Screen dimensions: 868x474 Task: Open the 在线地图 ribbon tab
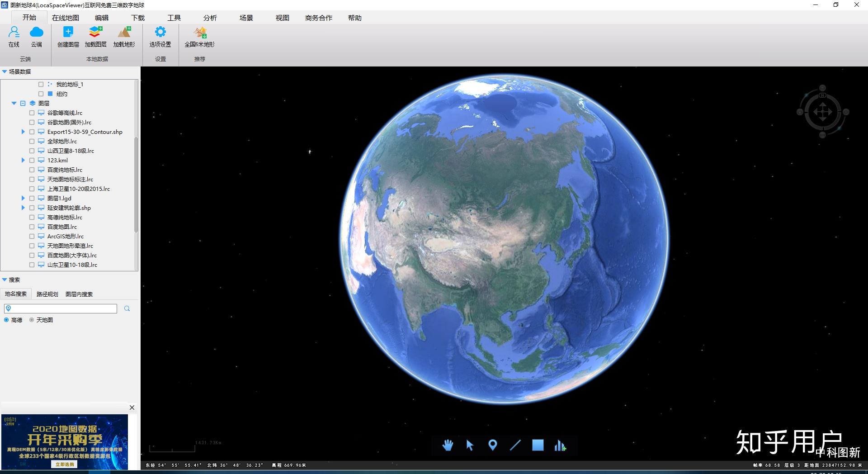[x=66, y=18]
